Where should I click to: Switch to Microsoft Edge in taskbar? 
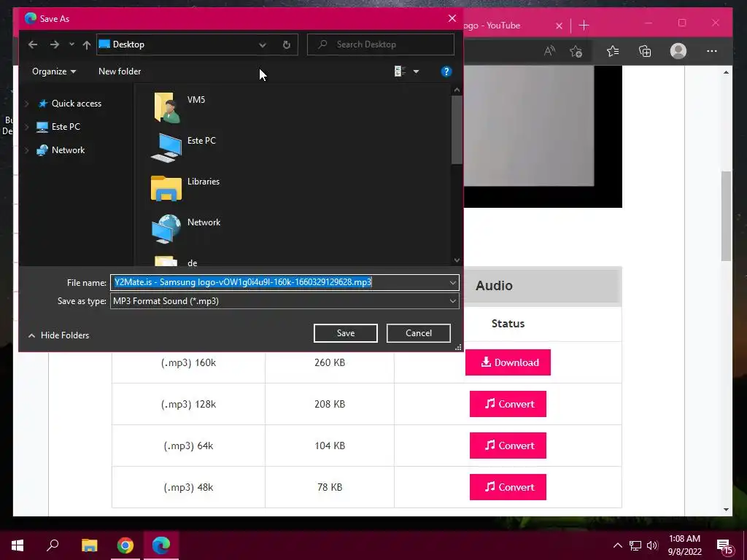tap(161, 545)
